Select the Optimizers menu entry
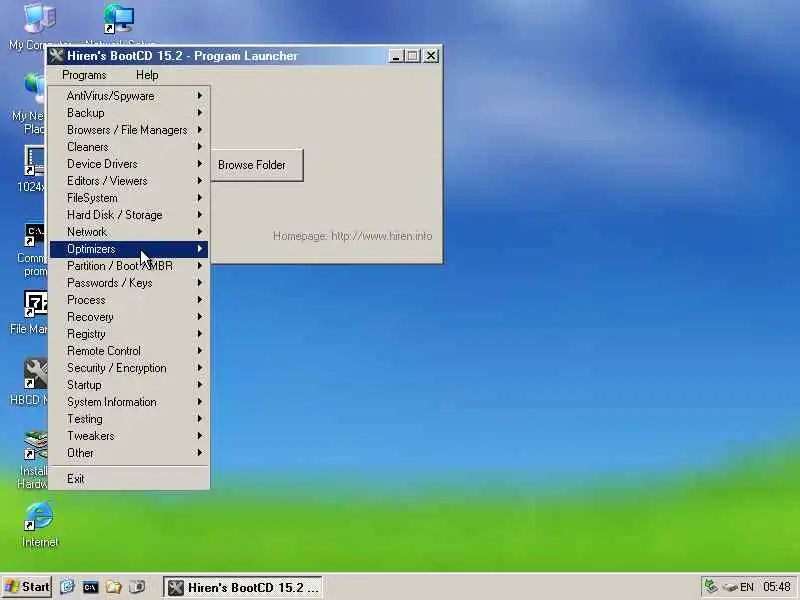 tap(129, 249)
